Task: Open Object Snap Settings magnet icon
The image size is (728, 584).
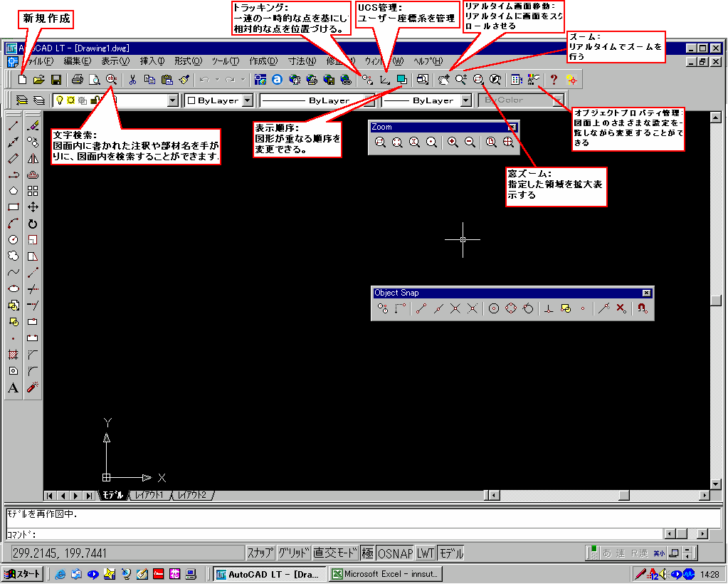Action: (643, 308)
